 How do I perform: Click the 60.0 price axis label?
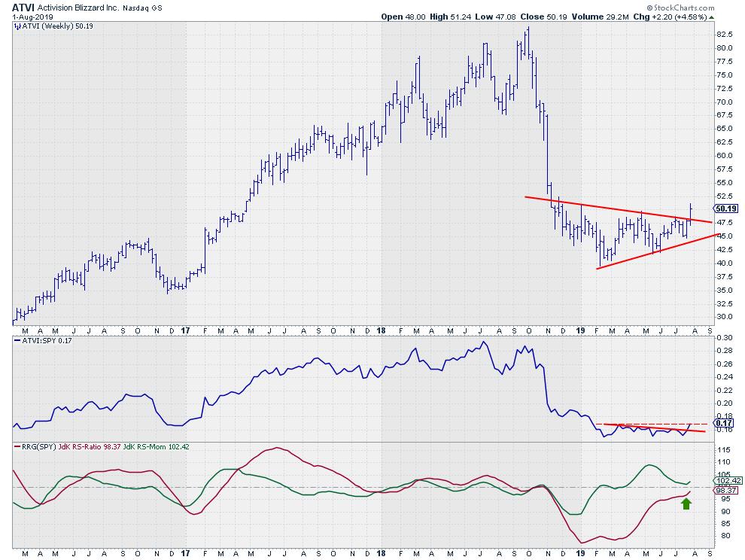[x=724, y=156]
